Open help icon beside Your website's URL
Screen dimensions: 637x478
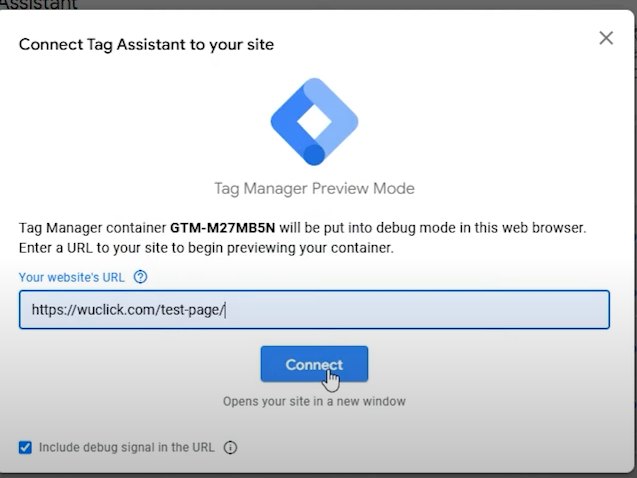[x=141, y=277]
